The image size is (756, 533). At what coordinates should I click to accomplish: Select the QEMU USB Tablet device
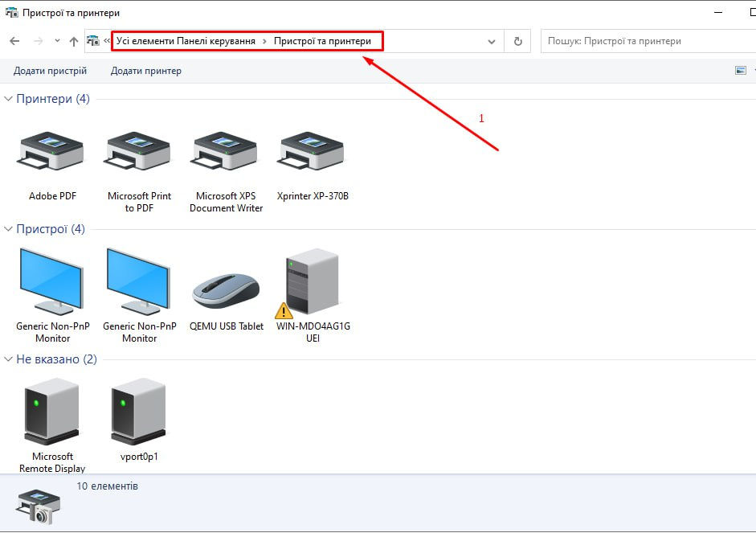coord(226,289)
